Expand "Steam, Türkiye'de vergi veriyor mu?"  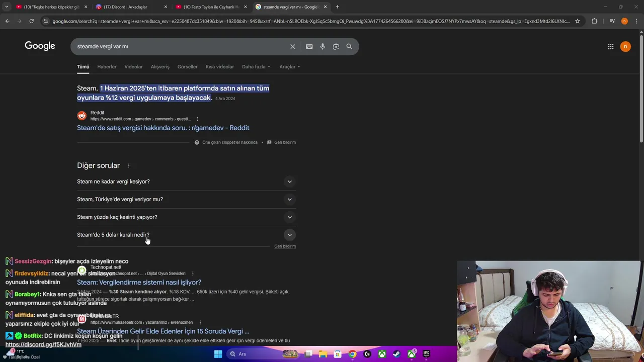pyautogui.click(x=186, y=199)
